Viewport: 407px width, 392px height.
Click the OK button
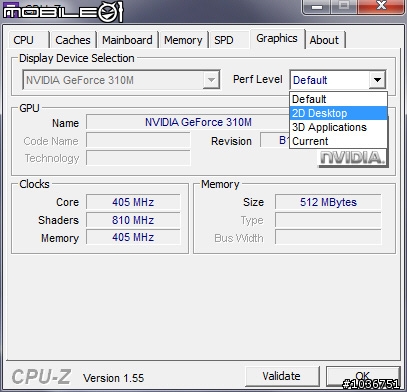(x=363, y=376)
